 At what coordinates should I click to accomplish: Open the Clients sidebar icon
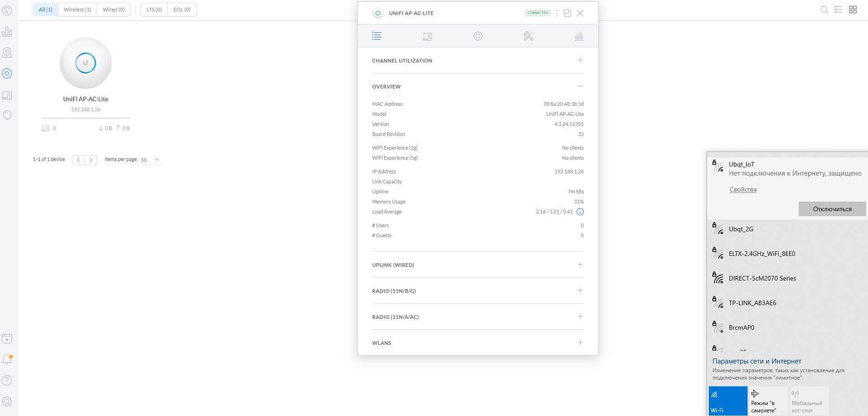click(x=7, y=95)
